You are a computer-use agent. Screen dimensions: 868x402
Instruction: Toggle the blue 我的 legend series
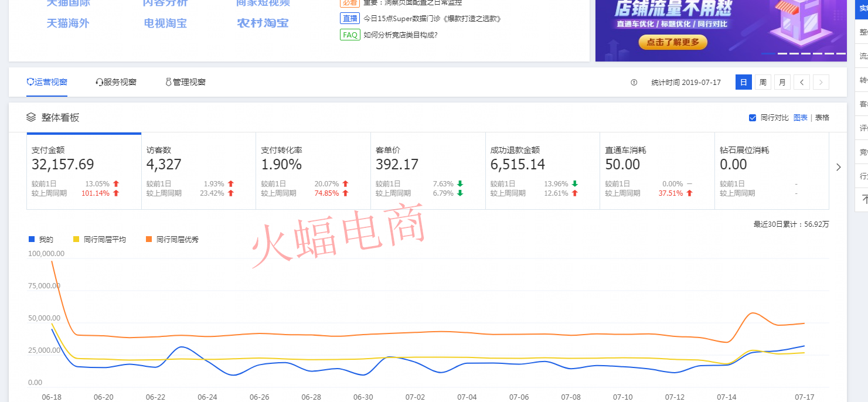41,239
